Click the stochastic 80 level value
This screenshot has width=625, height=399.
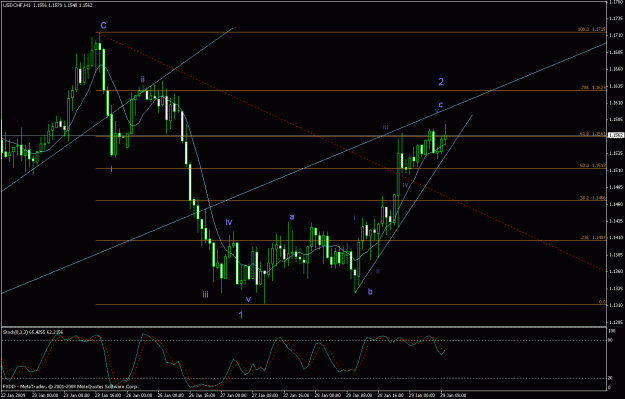click(610, 340)
